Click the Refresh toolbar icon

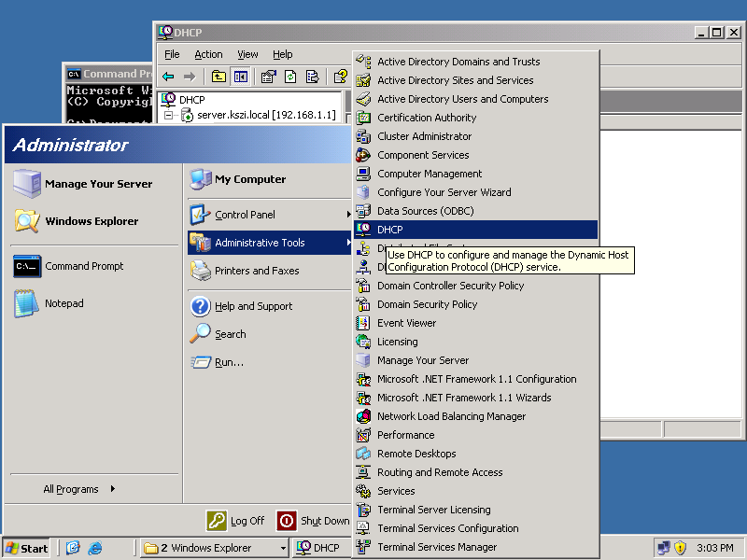(290, 77)
